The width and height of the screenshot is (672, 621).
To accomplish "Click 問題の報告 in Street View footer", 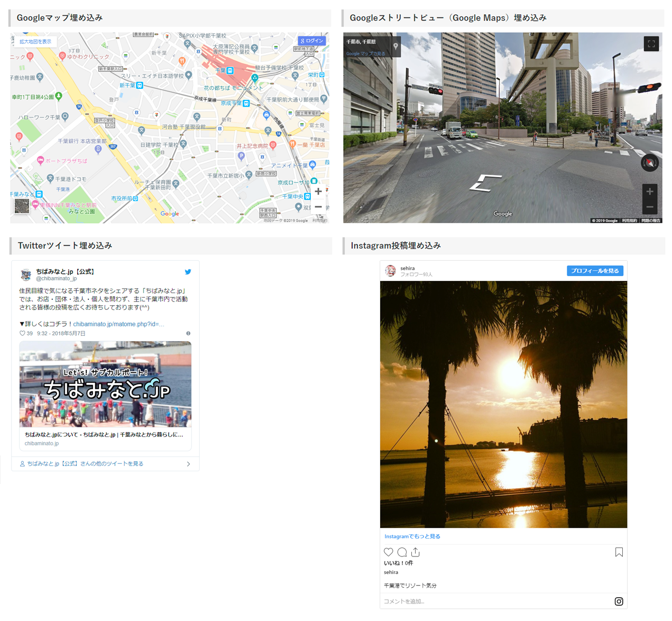I will click(651, 221).
